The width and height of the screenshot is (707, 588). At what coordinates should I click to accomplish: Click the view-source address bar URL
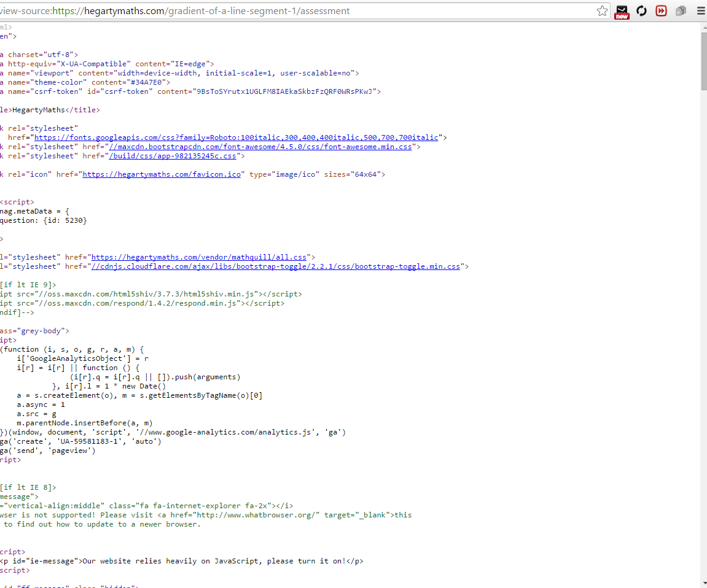[x=174, y=11]
